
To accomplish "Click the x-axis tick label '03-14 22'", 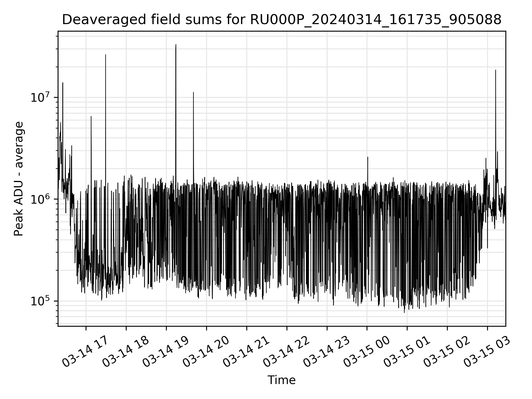I will 286,352.
